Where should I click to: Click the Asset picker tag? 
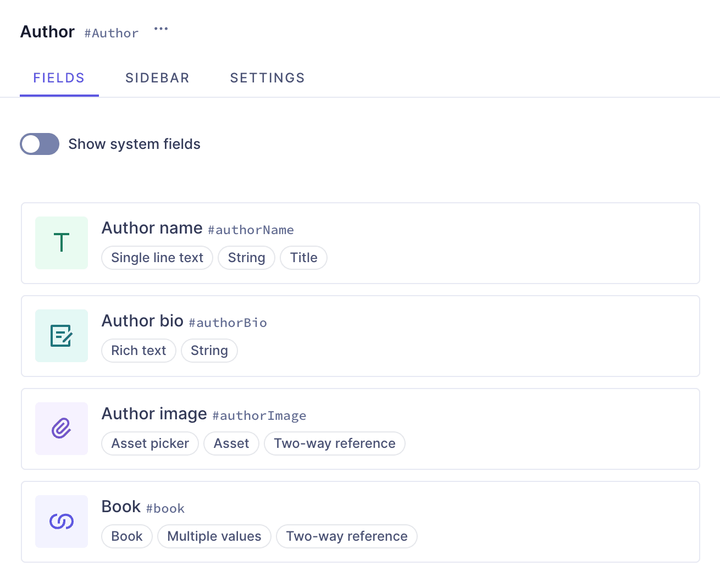(x=150, y=443)
